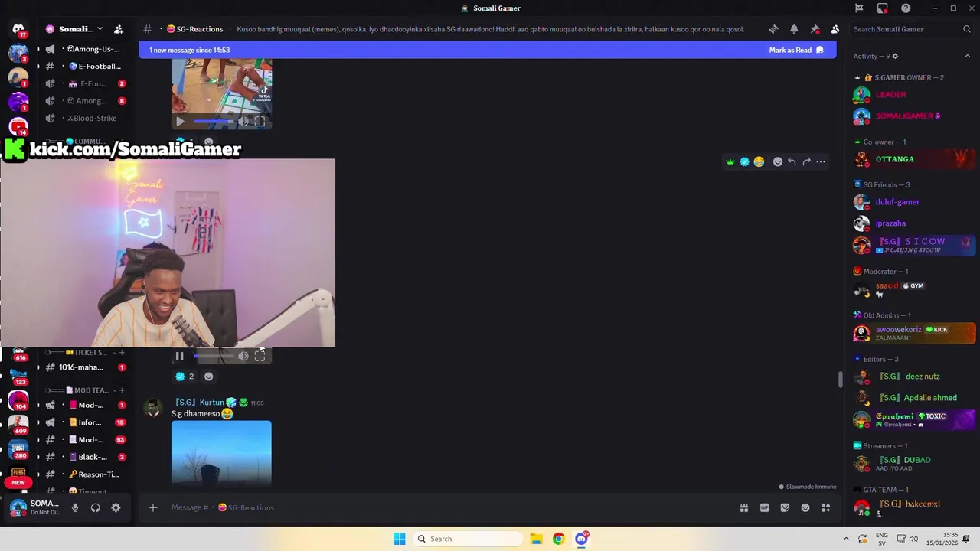Open Discord direct messages home icon

(18, 29)
